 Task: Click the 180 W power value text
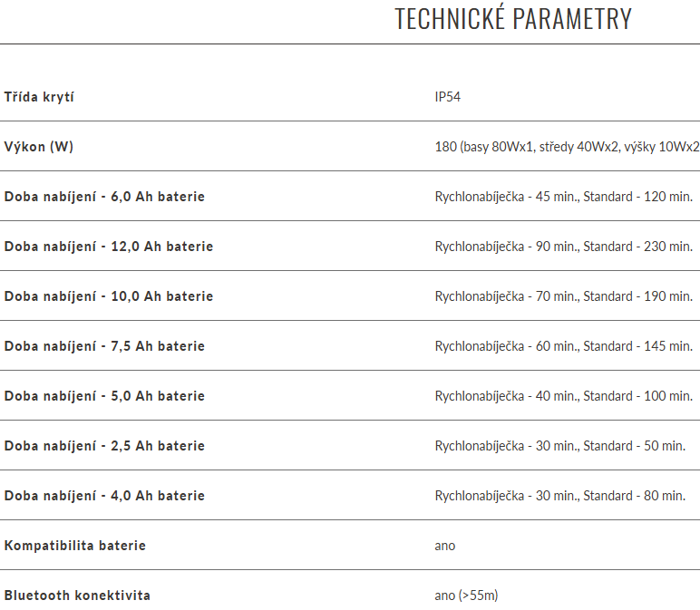(567, 147)
